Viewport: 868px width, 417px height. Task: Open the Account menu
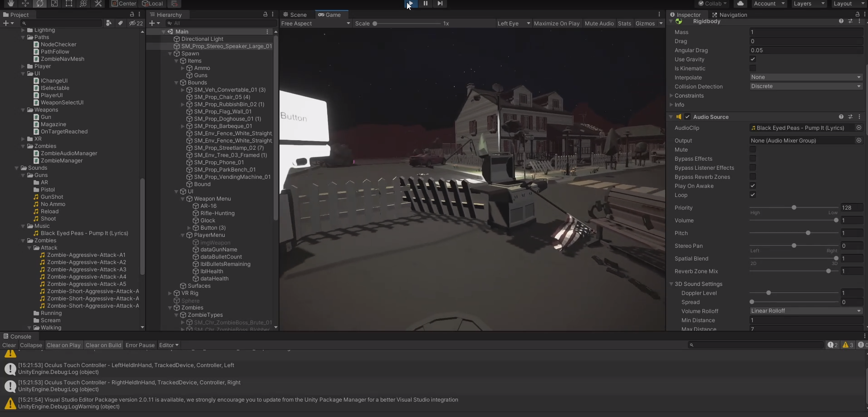(769, 4)
